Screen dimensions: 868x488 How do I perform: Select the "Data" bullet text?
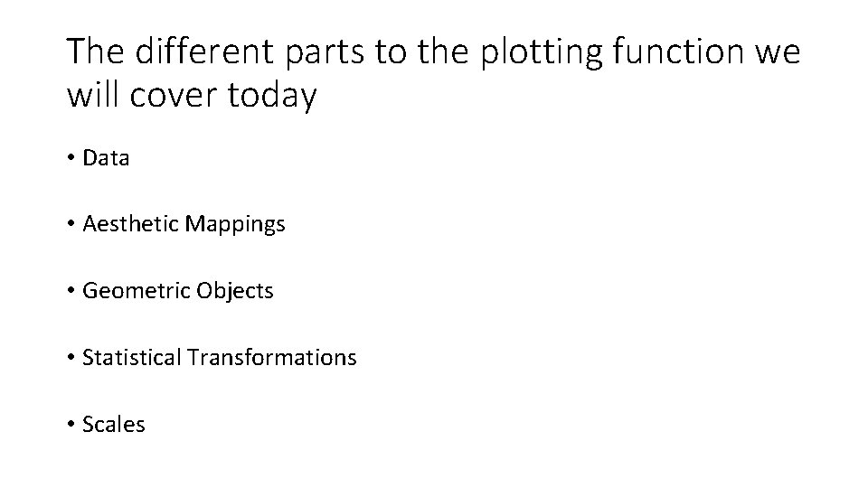point(106,158)
